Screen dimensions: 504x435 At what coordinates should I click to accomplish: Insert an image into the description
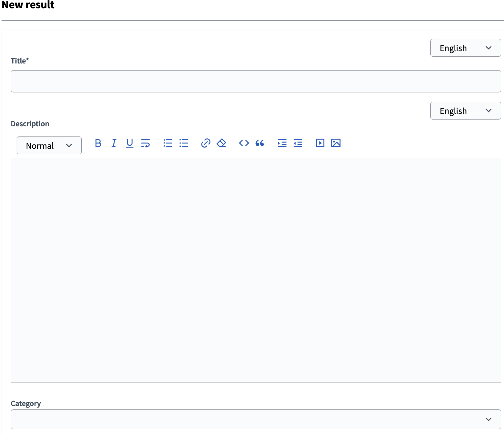click(336, 143)
